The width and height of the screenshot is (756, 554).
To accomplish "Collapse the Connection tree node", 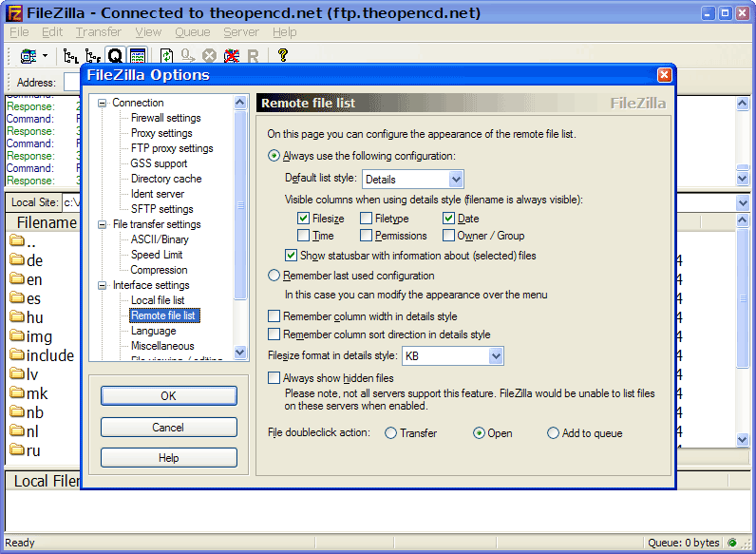I will click(102, 103).
